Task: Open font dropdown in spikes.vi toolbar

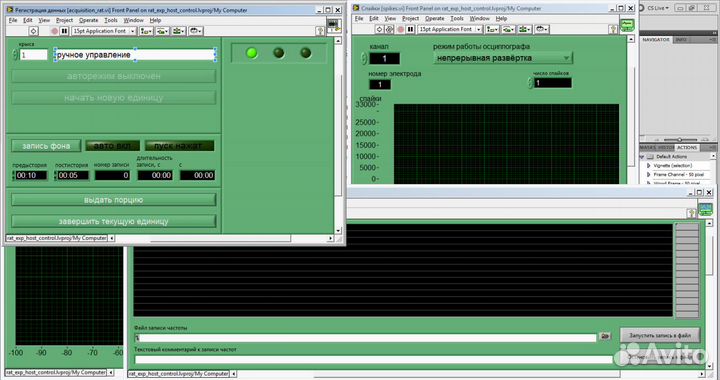Action: tap(450, 29)
